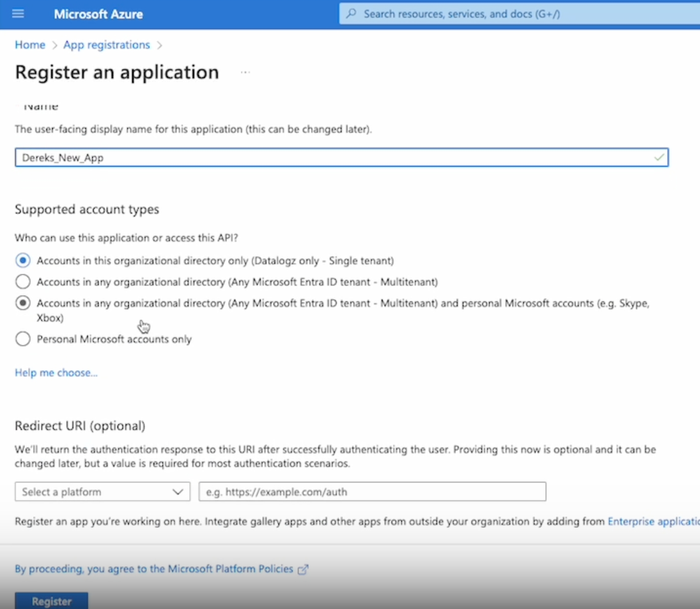The image size is (700, 609).
Task: Choose Multitenant and personal Microsoft accounts option
Action: click(23, 303)
